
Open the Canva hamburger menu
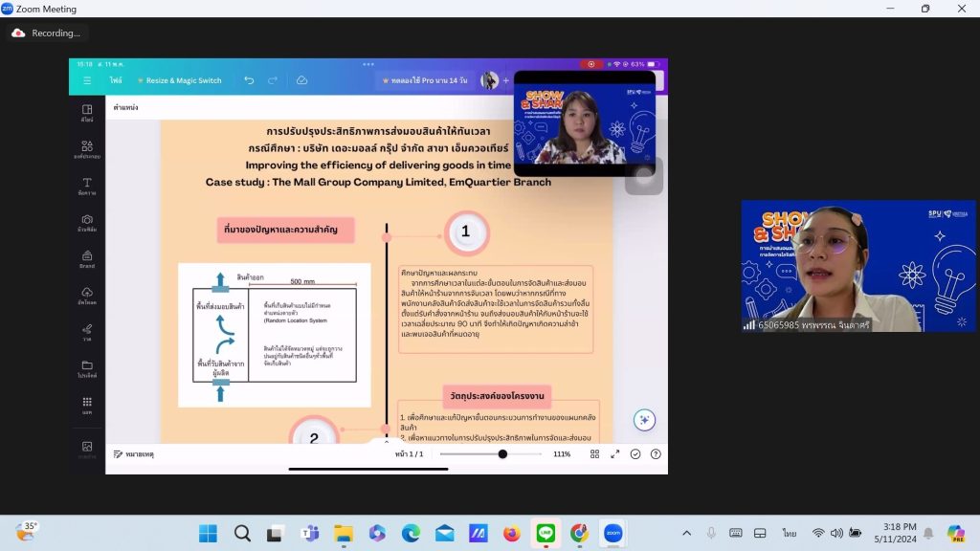(87, 80)
